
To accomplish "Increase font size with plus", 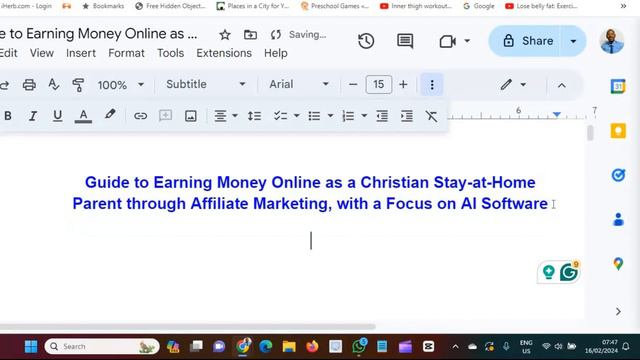I will [403, 84].
